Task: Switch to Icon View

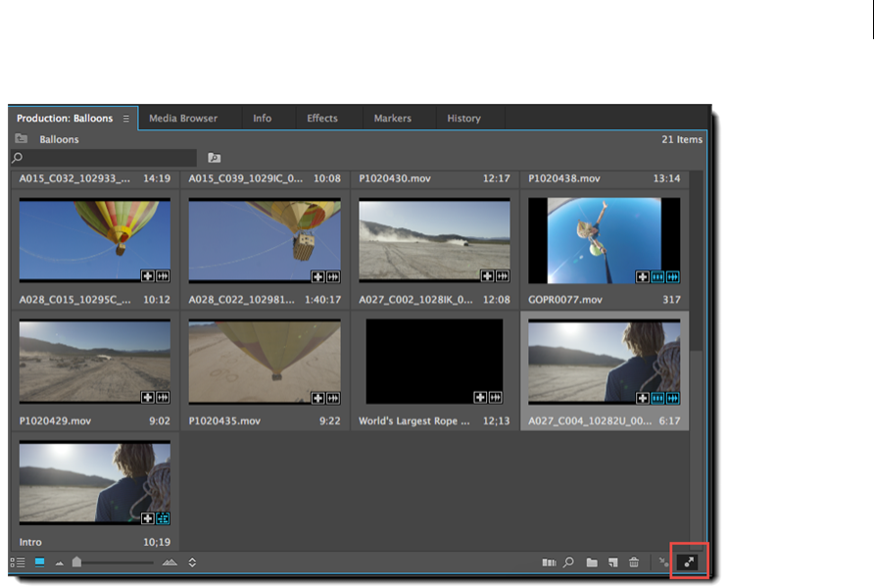Action: click(39, 563)
